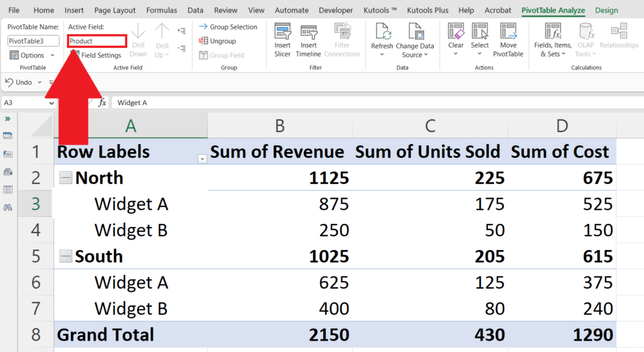Viewport: 644px width, 352px height.
Task: Open the Select dropdown arrow
Action: (479, 54)
